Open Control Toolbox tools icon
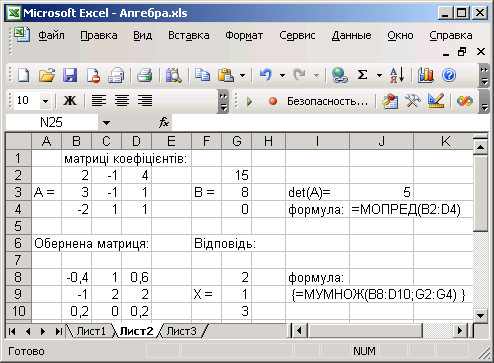Image resolution: width=494 pixels, height=363 pixels. click(413, 101)
